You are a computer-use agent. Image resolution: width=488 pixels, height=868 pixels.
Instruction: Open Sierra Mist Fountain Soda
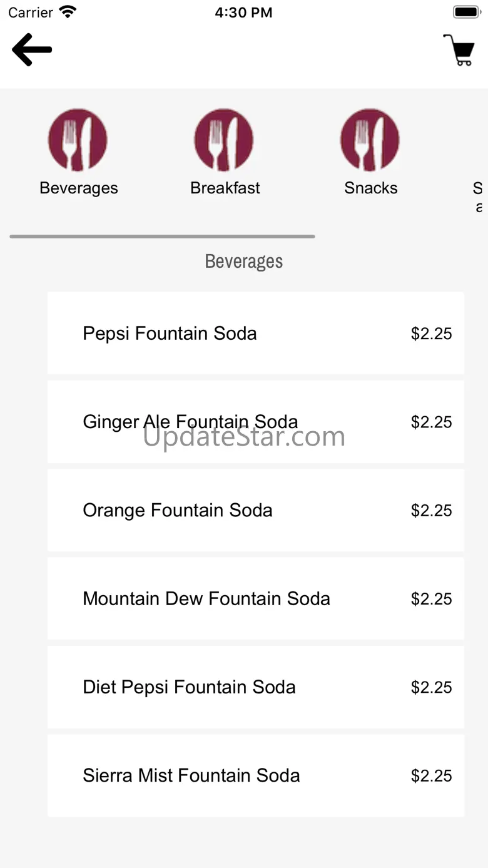[x=191, y=776]
